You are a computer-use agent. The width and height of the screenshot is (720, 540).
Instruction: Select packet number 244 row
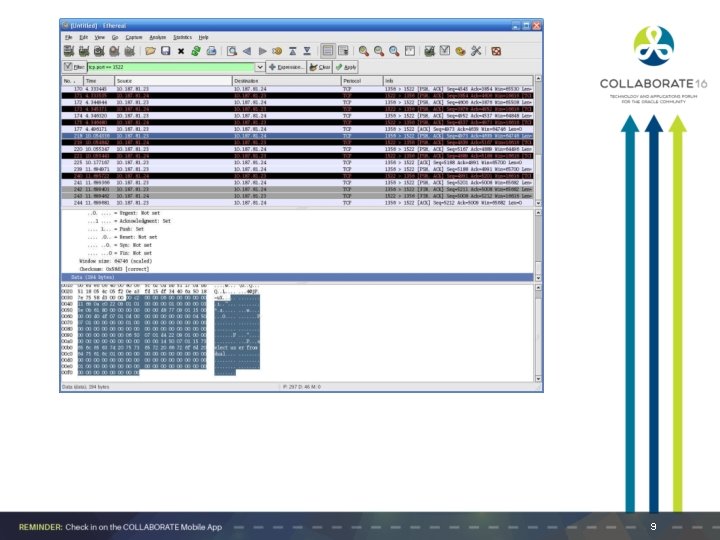(x=297, y=202)
